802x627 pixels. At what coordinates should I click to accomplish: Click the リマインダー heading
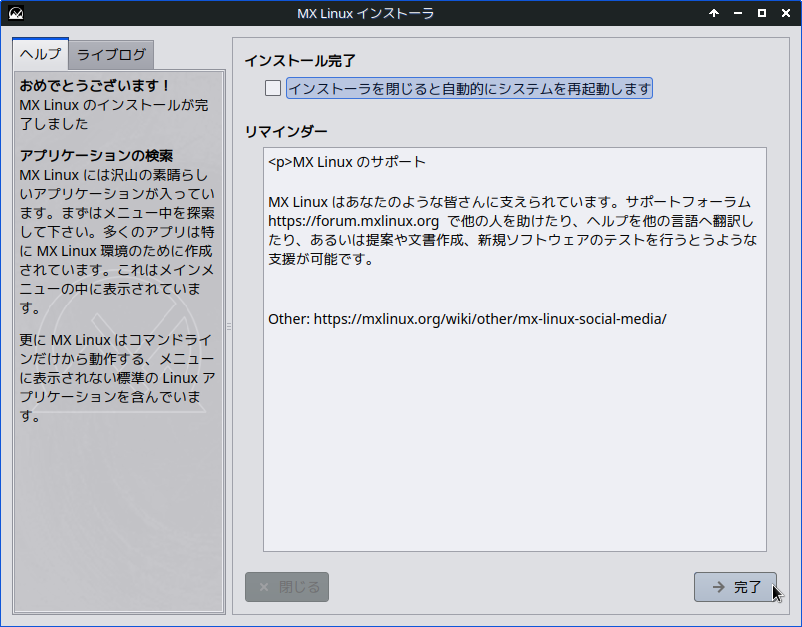286,131
